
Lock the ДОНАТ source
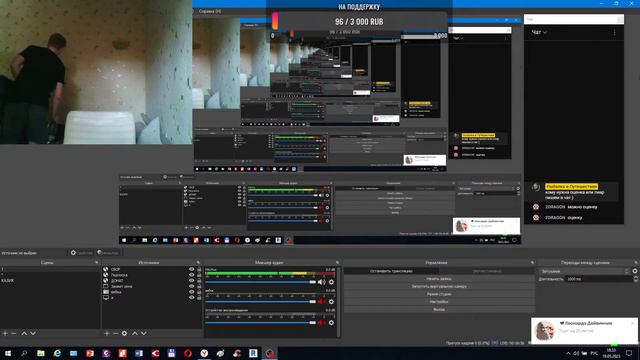199,281
